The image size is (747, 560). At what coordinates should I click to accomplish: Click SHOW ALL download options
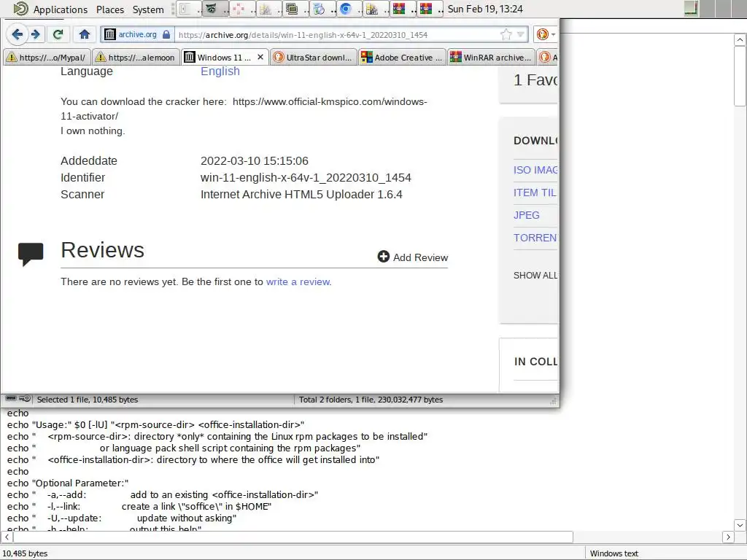click(535, 275)
